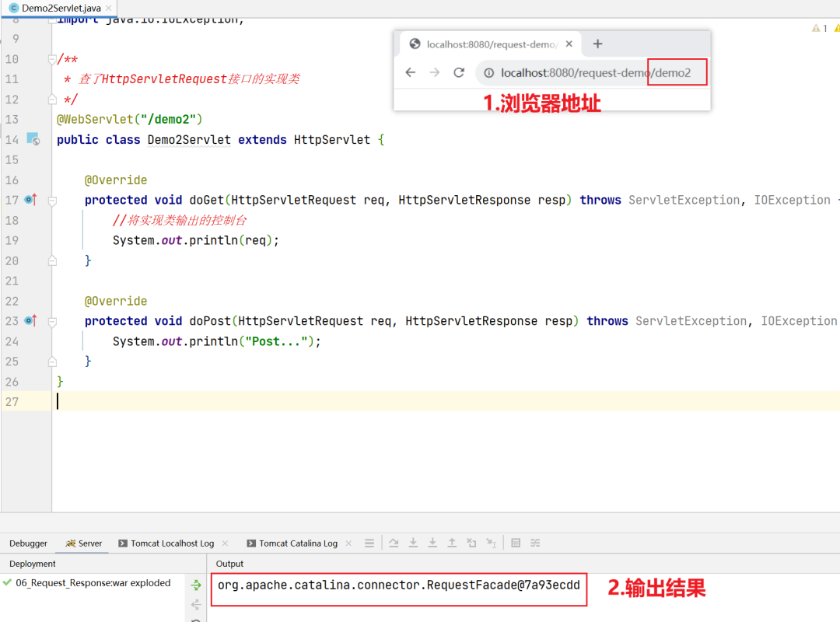Open the Tomcat Catalina Log tab

coord(292,543)
